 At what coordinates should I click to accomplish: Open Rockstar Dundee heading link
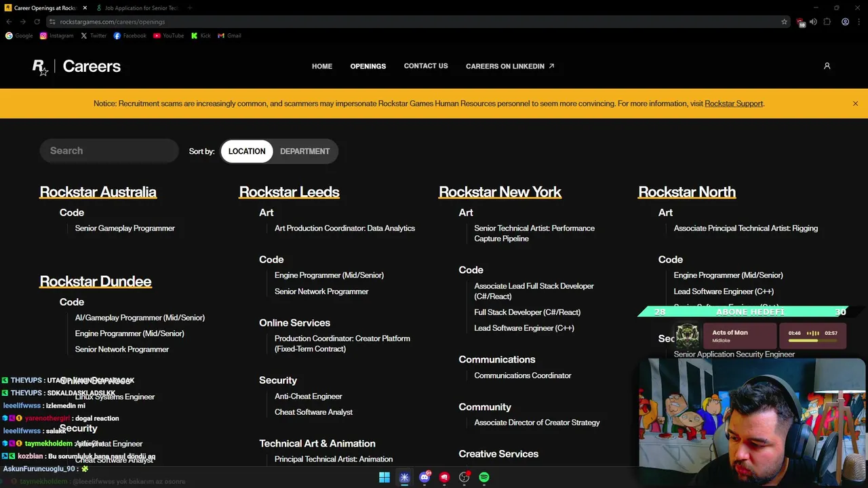click(96, 281)
